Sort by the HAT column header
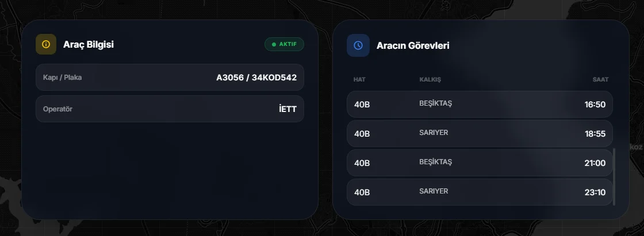 coord(359,79)
